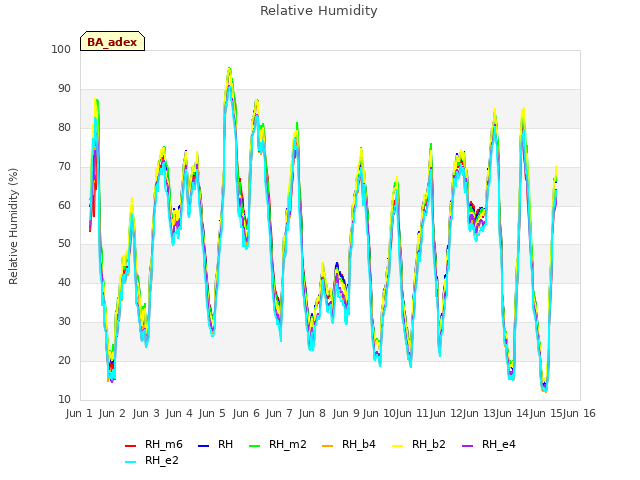Click the Relative Humidity (%) y-axis title

click(13, 226)
